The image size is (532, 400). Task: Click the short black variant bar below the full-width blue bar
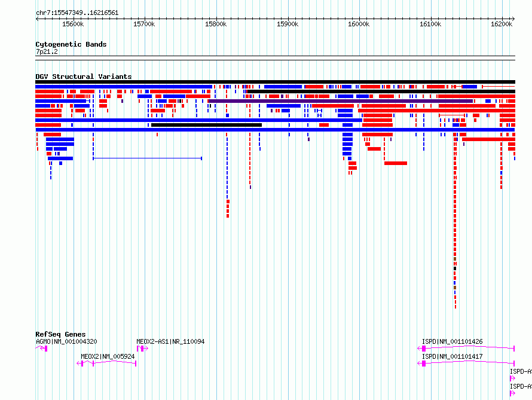(206, 125)
